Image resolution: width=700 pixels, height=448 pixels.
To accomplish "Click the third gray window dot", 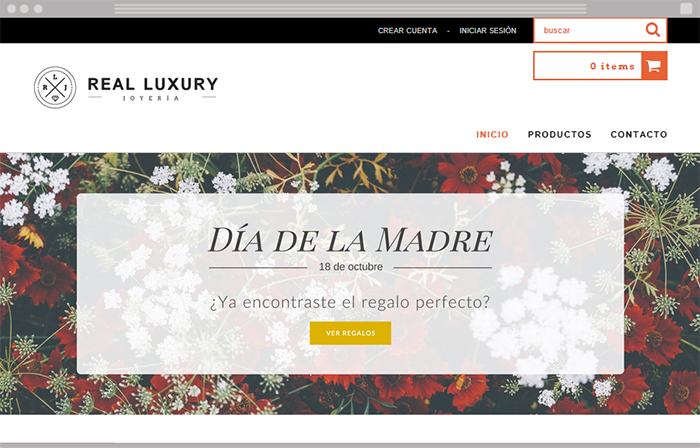I will [38, 8].
